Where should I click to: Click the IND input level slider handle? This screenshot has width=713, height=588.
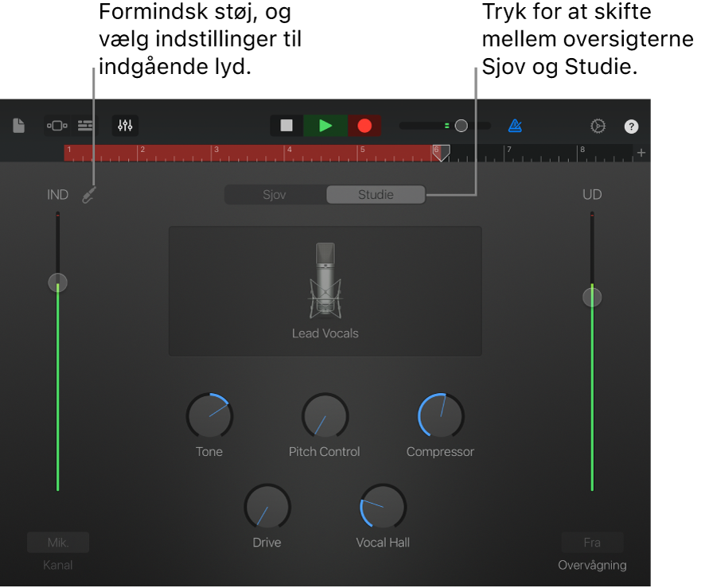point(58,282)
